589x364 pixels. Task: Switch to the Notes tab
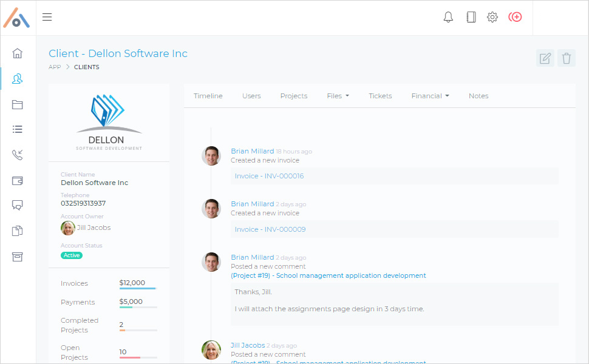(478, 96)
